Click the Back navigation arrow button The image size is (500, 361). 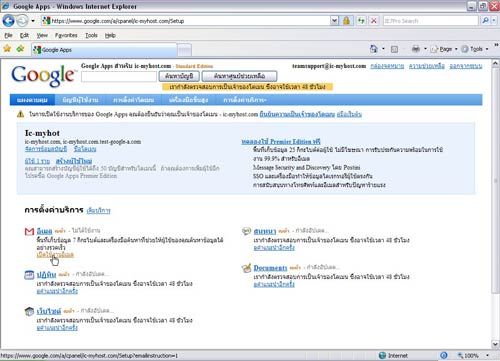click(x=8, y=21)
